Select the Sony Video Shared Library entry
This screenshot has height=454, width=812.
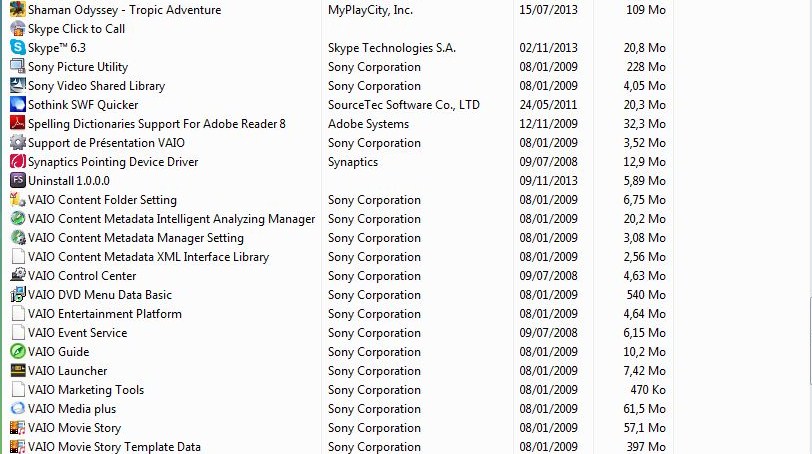coord(96,86)
